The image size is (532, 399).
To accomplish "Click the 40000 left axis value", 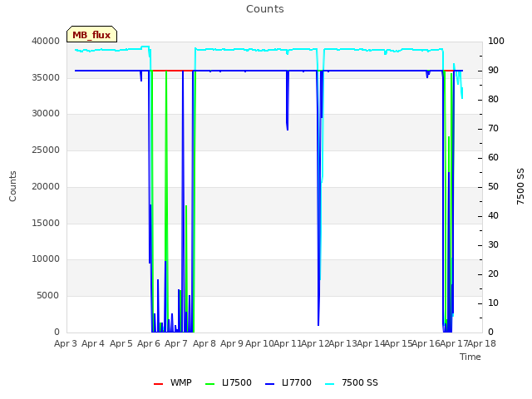I will [46, 41].
